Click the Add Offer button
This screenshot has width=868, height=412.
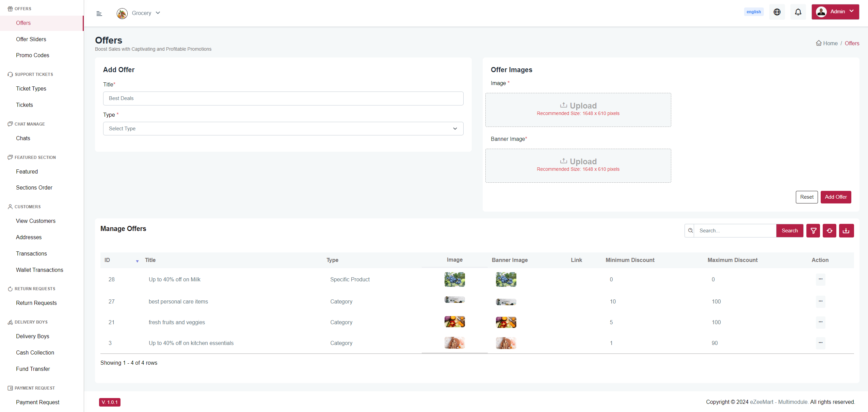[x=836, y=197]
